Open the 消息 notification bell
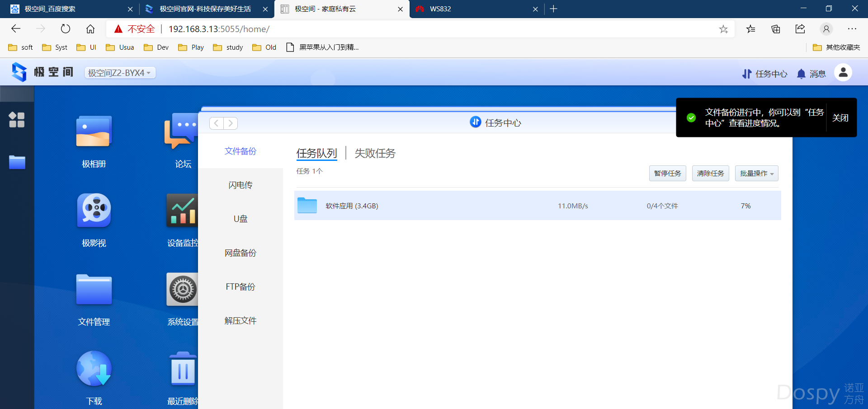 click(811, 74)
